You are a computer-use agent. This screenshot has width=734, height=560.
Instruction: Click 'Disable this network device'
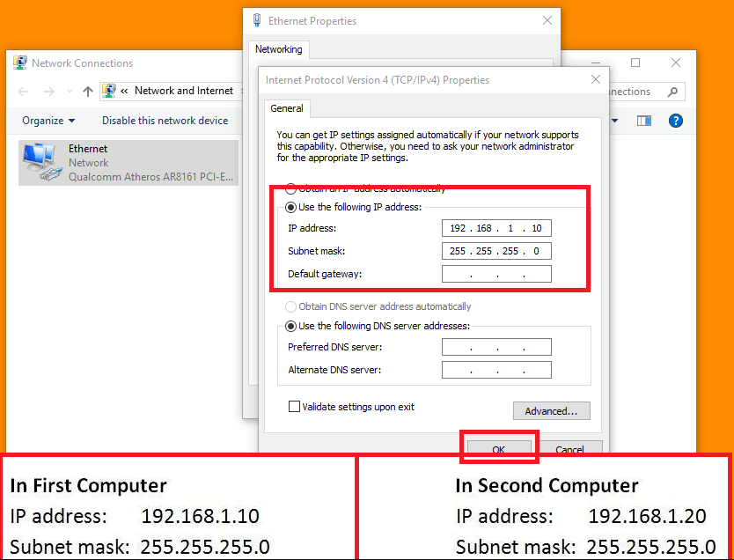165,121
